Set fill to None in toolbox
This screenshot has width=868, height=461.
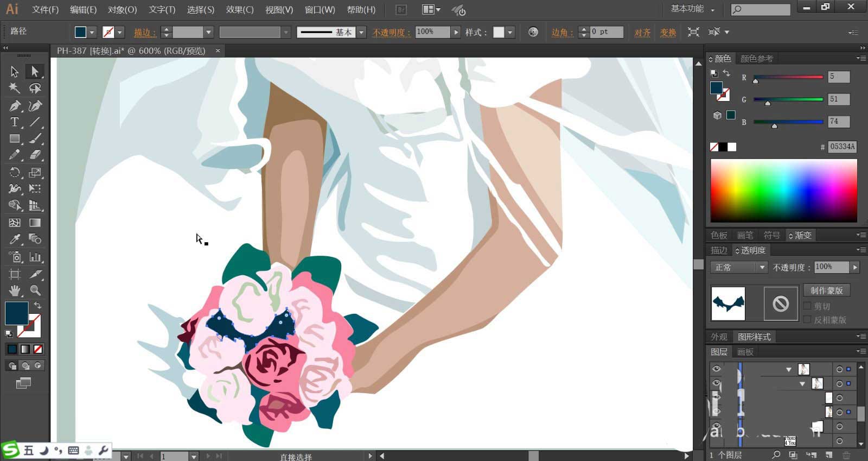click(x=38, y=349)
